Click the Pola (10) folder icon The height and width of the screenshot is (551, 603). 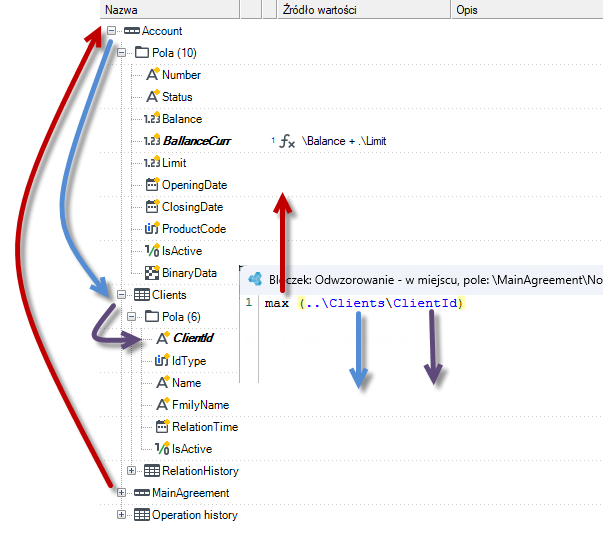(x=142, y=52)
